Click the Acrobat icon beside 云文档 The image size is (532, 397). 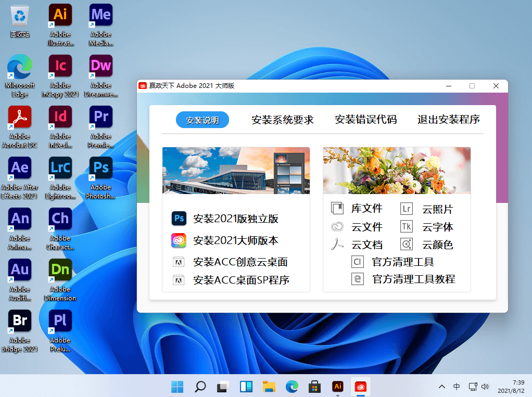337,244
